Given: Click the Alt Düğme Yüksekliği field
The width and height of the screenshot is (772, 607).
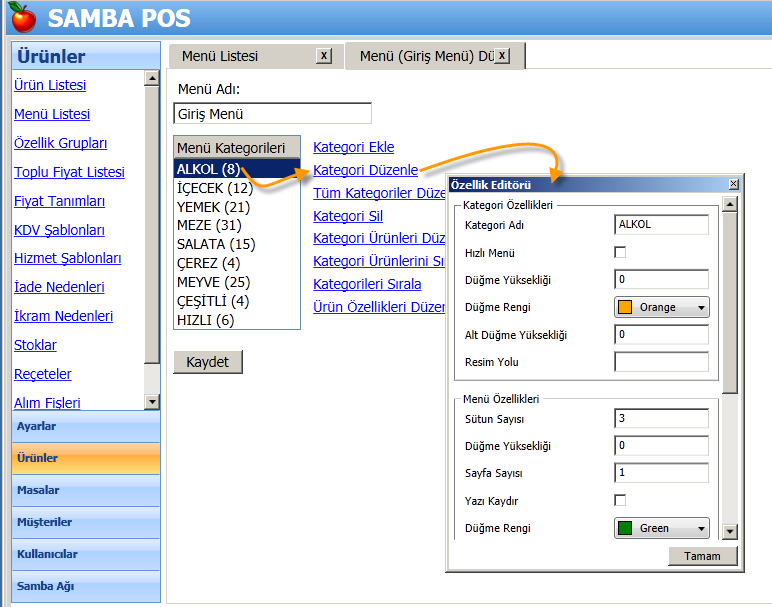Looking at the screenshot, I should pos(661,335).
